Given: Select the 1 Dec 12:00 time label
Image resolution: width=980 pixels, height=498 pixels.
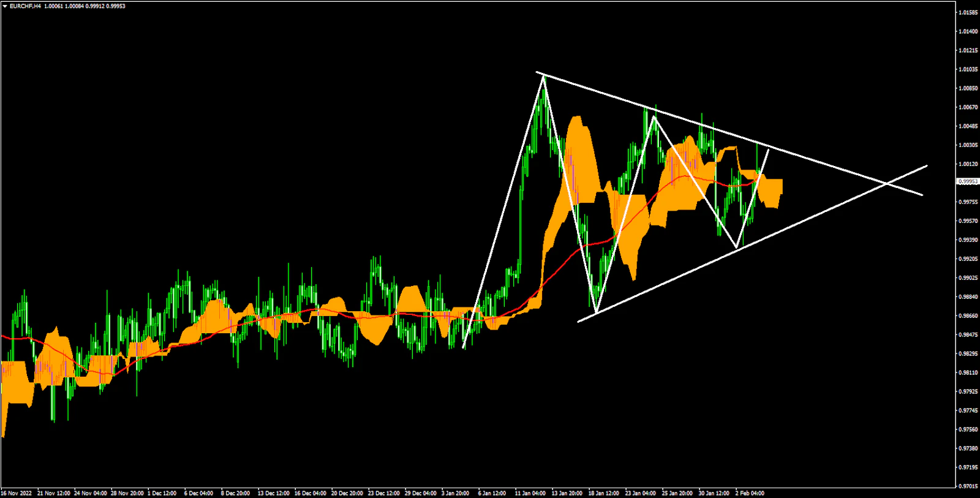Looking at the screenshot, I should click(x=163, y=493).
